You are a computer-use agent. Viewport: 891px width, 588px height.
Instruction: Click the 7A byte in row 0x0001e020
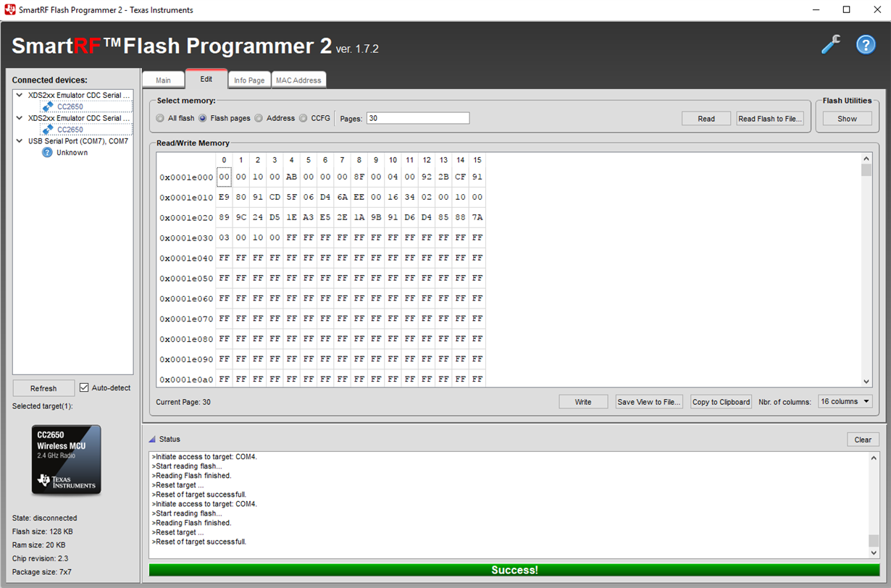477,217
